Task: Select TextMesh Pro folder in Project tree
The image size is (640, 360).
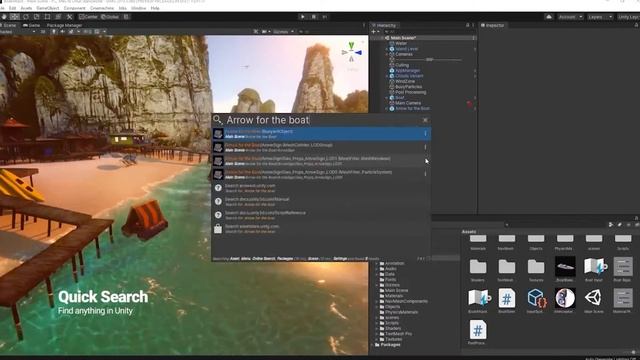Action: tap(398, 334)
